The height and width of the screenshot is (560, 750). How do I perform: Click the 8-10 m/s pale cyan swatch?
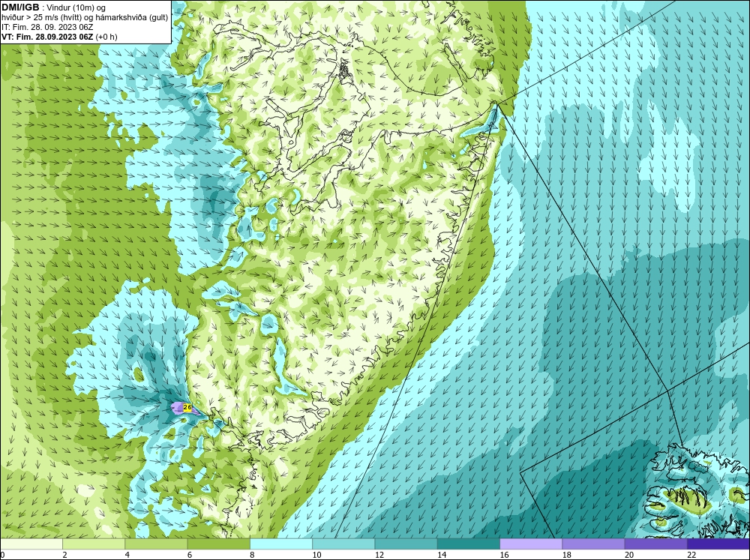[x=281, y=544]
